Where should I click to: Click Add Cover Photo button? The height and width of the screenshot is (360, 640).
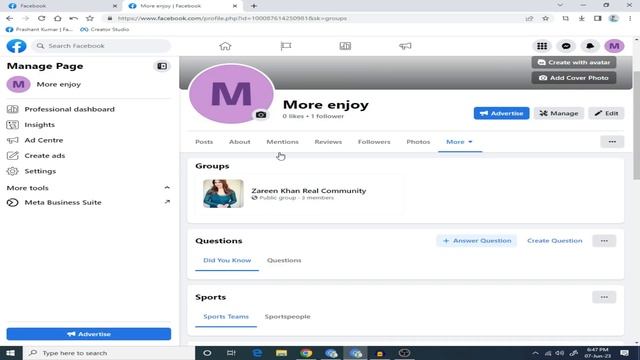574,78
